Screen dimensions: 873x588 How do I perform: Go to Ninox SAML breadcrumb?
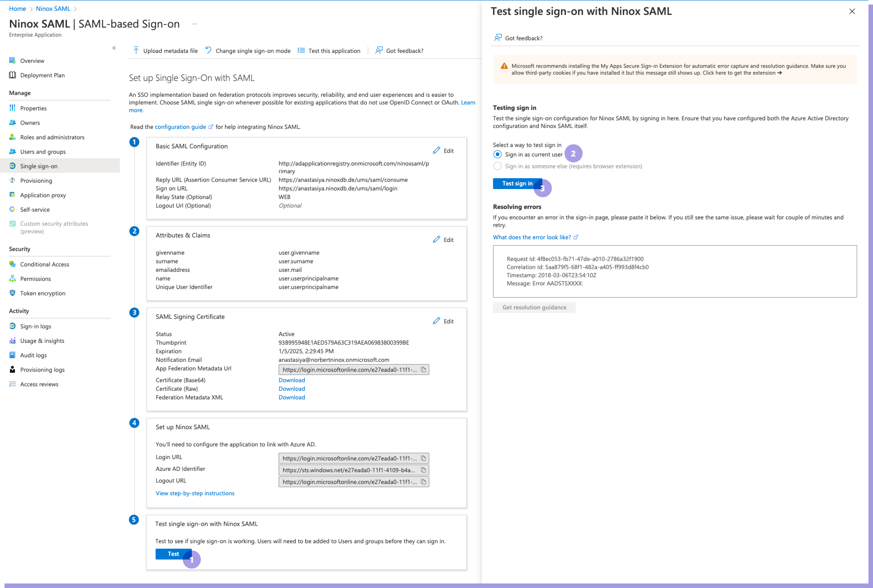53,9
